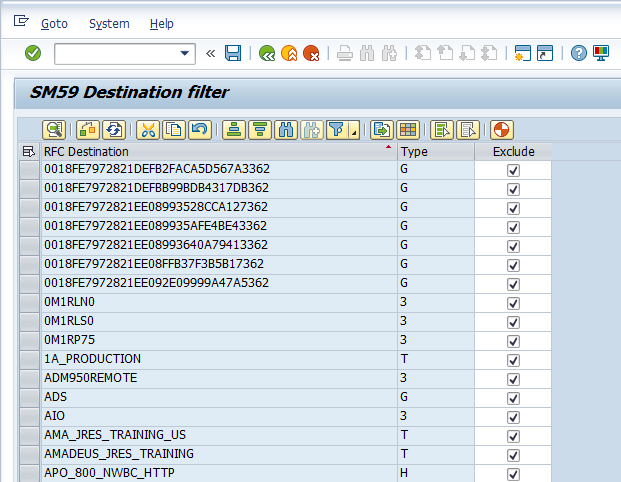
Task: Click the Sort ascending icon
Action: coord(234,129)
